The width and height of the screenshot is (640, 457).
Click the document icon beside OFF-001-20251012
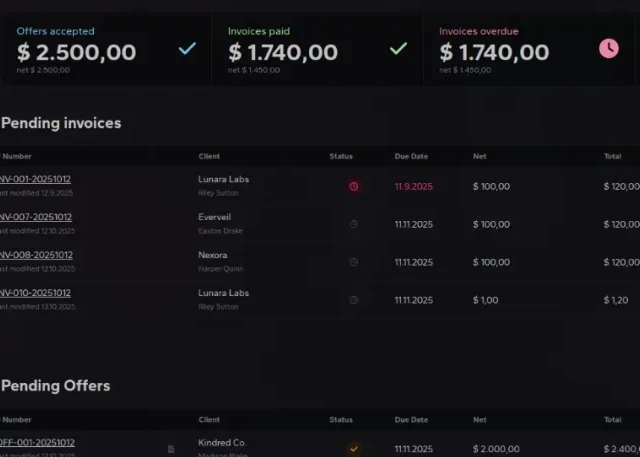point(171,449)
